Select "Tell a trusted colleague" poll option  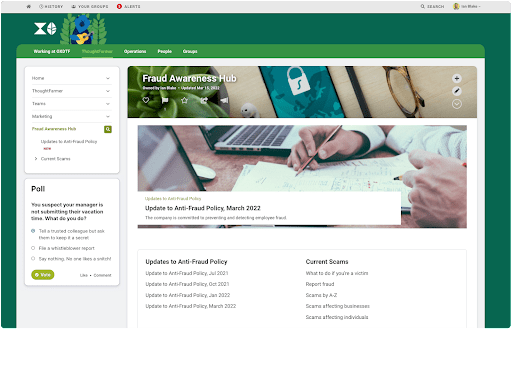pos(33,231)
